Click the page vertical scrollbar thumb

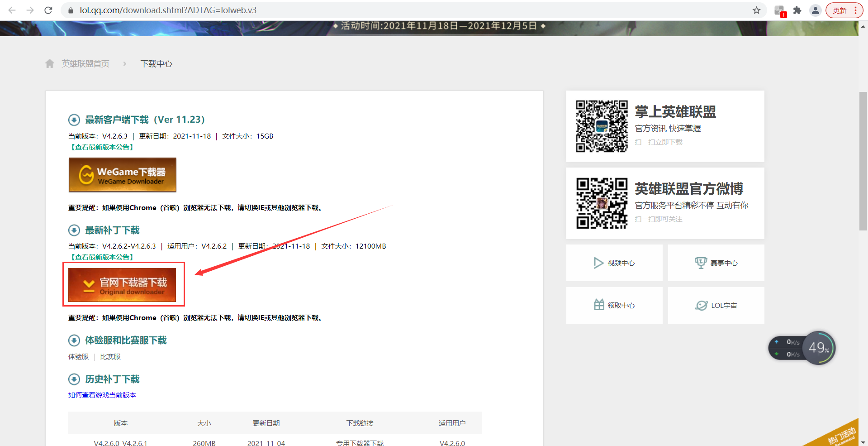coord(863,161)
